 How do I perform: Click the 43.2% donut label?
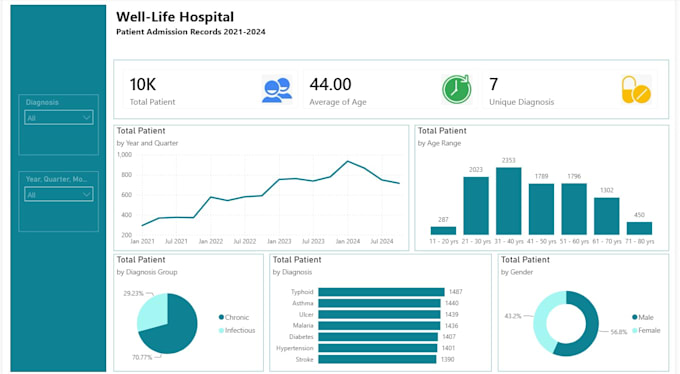tap(513, 316)
